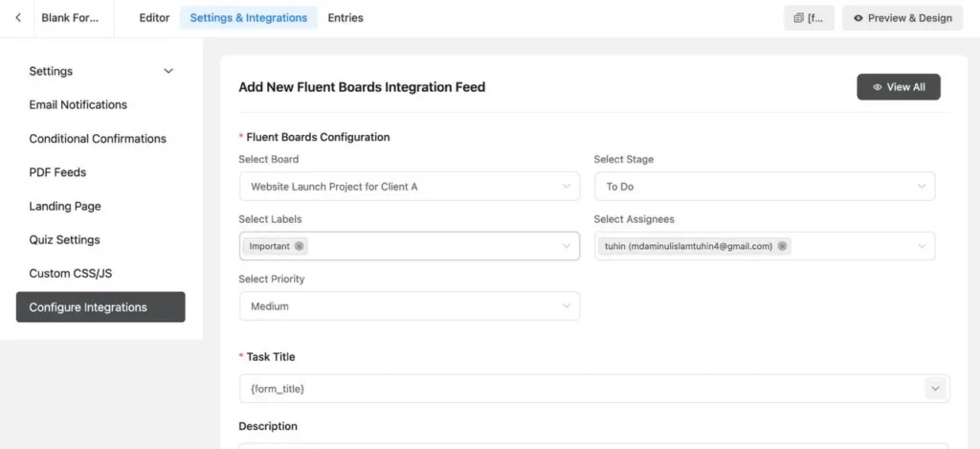Click the Settings sidebar heading
Image resolution: width=980 pixels, height=449 pixels.
click(x=51, y=71)
